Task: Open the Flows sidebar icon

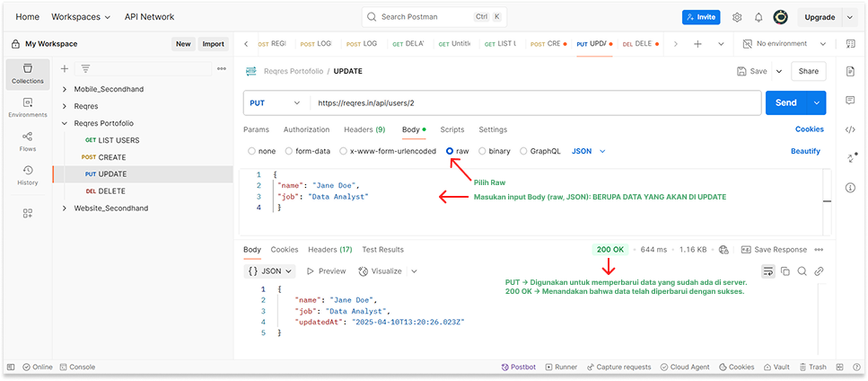Action: (x=27, y=141)
